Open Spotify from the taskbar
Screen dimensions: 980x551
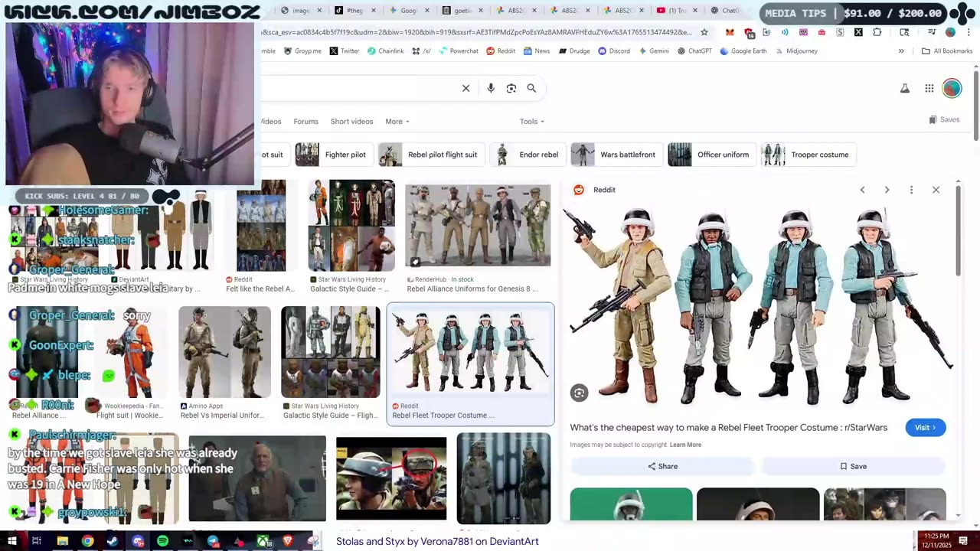point(162,541)
